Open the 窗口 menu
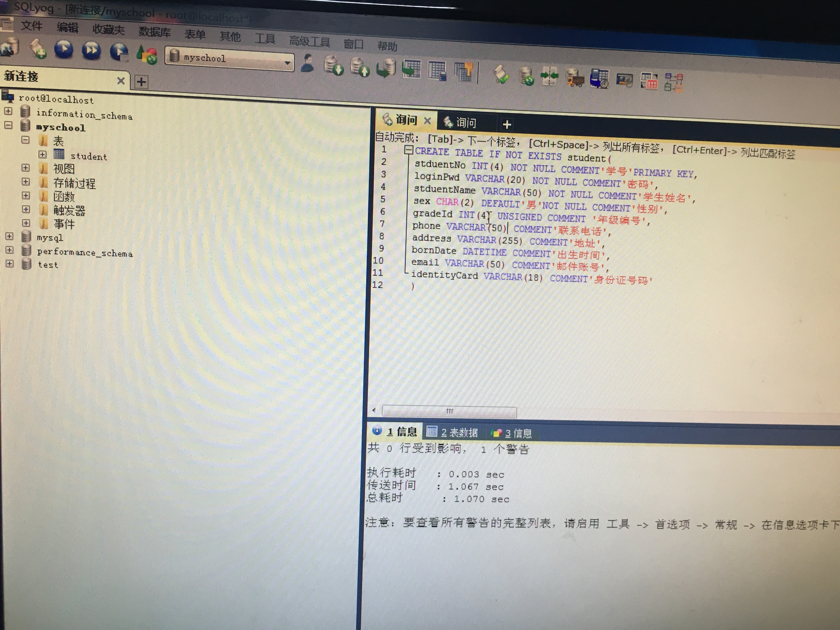The width and height of the screenshot is (840, 630). click(x=353, y=44)
